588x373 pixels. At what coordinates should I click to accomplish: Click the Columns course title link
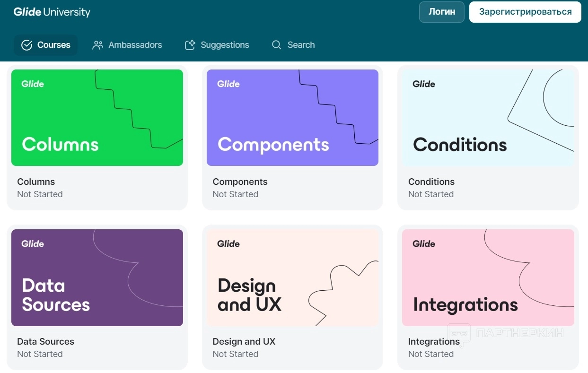point(36,182)
